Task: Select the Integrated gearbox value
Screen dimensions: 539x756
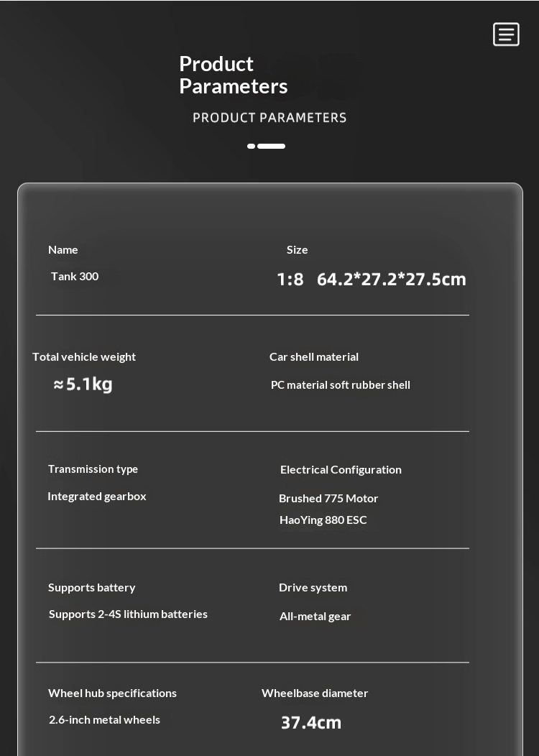Action: coord(97,497)
